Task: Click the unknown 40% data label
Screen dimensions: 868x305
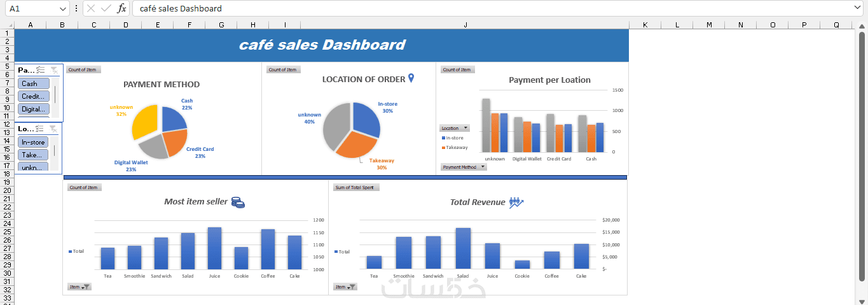Action: click(x=309, y=118)
